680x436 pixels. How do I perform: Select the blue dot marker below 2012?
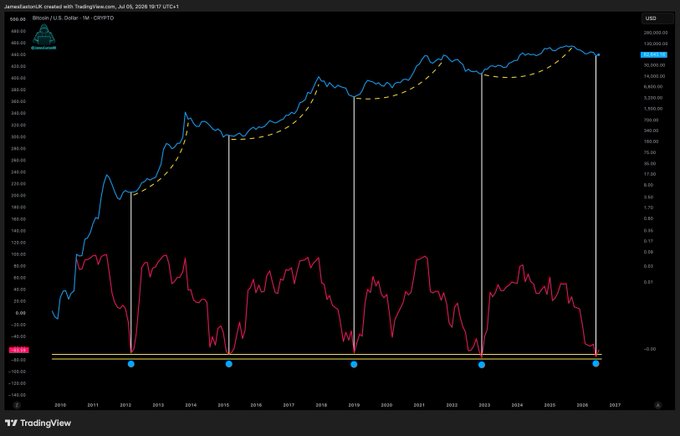(131, 364)
